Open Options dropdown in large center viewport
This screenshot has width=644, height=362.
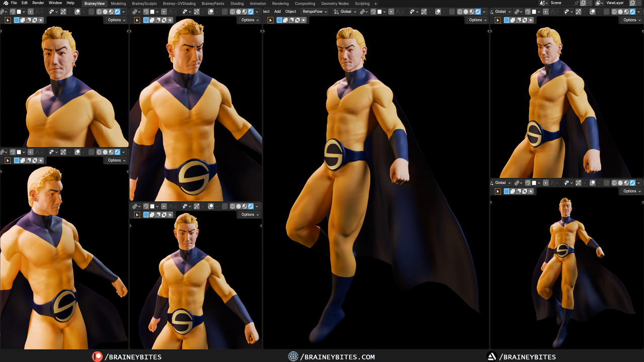point(478,20)
